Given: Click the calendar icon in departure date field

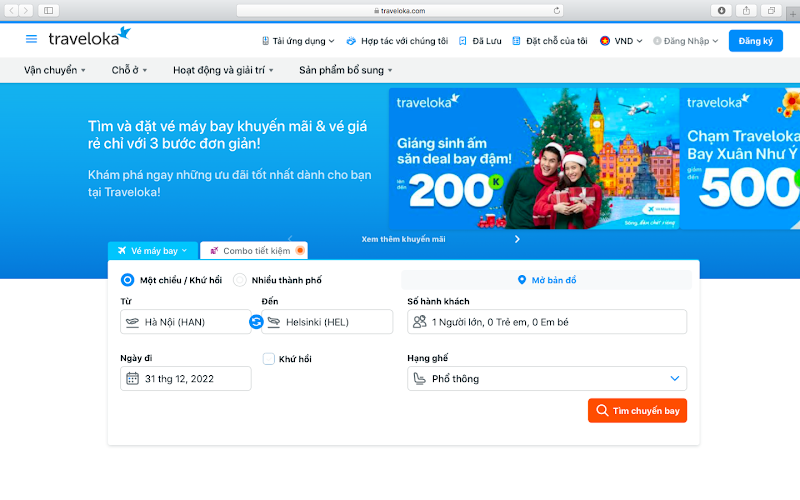Looking at the screenshot, I should pyautogui.click(x=132, y=378).
